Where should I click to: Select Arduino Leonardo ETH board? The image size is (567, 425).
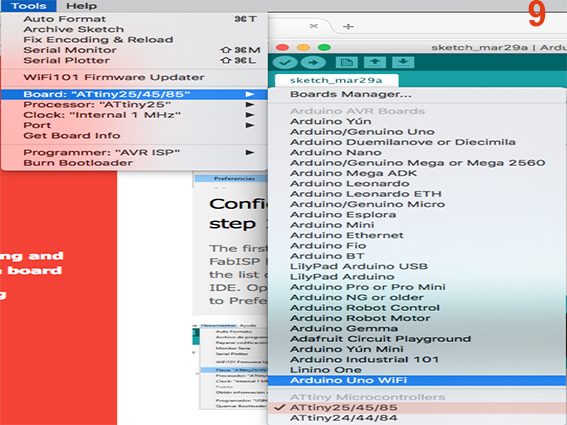[x=417, y=194]
